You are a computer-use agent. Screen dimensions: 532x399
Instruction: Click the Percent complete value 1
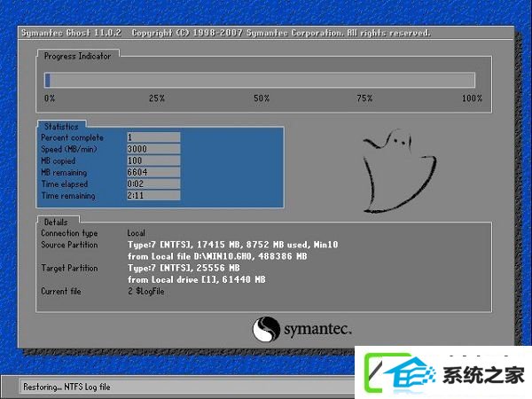(x=153, y=137)
